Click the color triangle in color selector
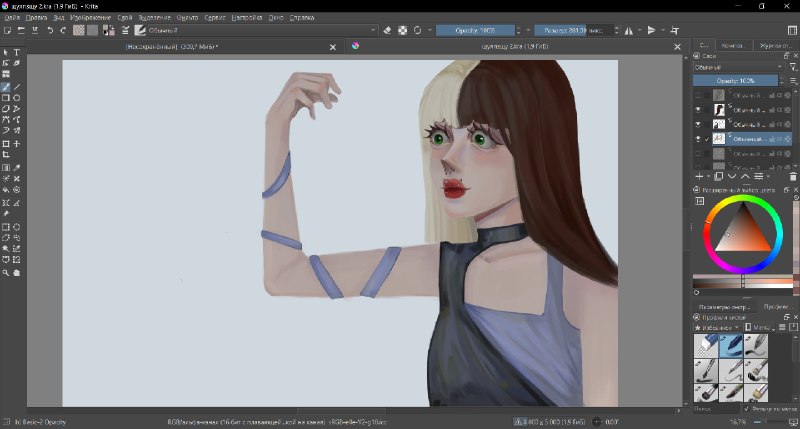 [743, 230]
